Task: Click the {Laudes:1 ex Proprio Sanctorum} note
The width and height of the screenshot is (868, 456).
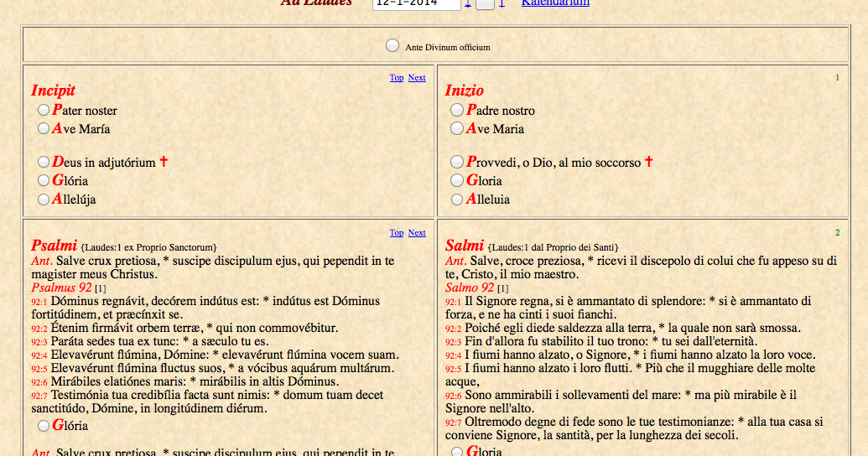Action: pos(149,247)
